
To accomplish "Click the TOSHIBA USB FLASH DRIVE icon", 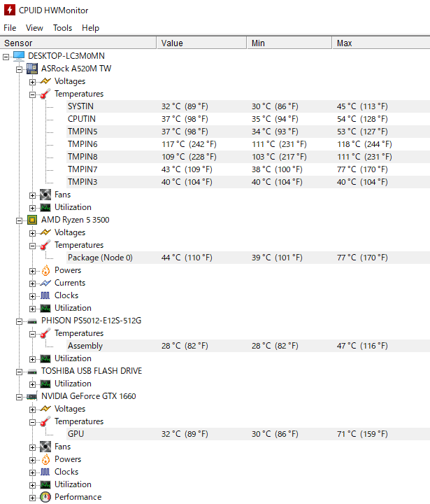I will pyautogui.click(x=32, y=371).
